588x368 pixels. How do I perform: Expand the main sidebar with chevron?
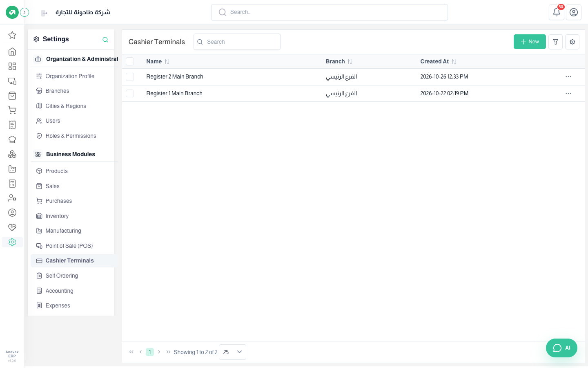pos(24,12)
